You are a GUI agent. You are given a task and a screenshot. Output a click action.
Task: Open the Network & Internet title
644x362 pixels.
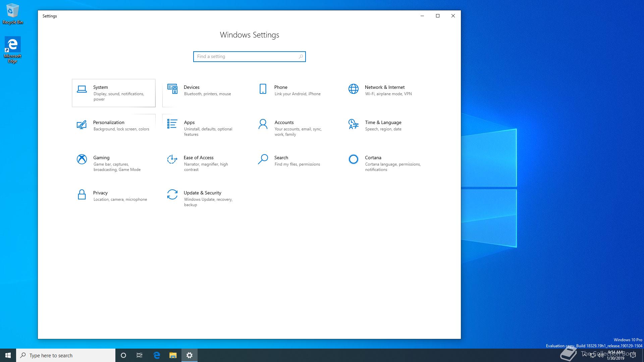385,87
